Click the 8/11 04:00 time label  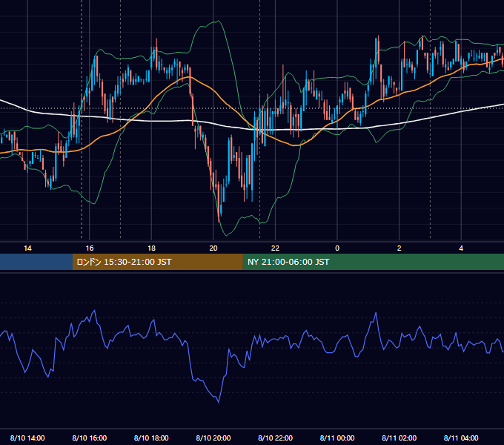[461, 438]
